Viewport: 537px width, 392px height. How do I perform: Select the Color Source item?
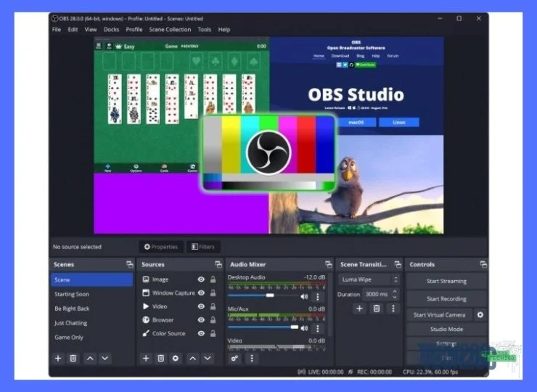[x=168, y=333]
